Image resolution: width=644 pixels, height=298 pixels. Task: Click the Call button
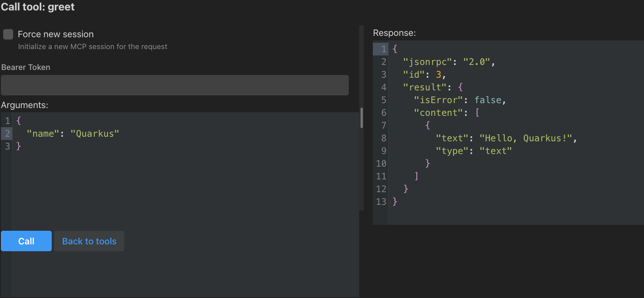pyautogui.click(x=26, y=241)
